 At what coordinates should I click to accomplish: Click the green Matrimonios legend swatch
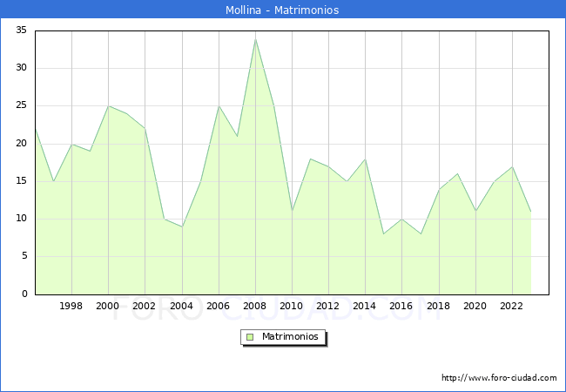pyautogui.click(x=250, y=337)
